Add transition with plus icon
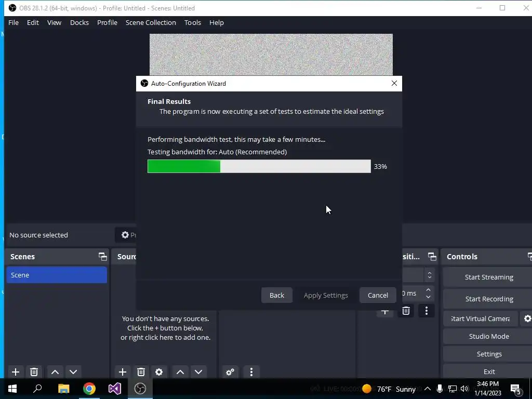This screenshot has width=532, height=399. point(385,312)
